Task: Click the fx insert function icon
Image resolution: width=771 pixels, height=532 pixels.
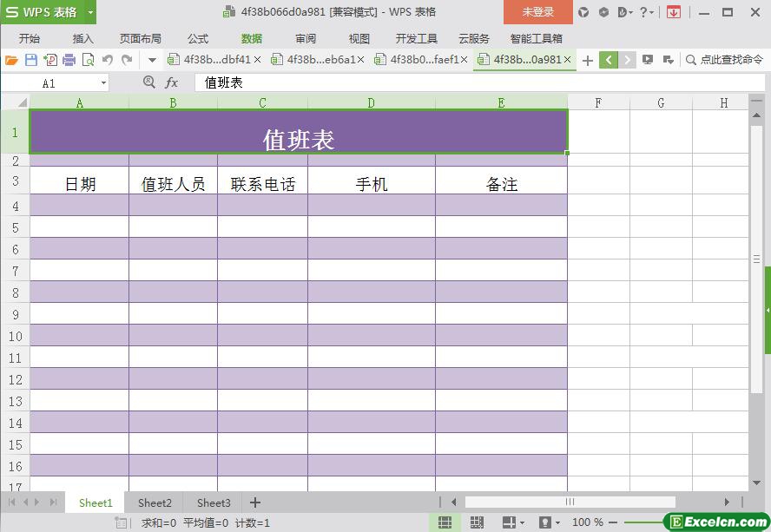Action: [172, 82]
